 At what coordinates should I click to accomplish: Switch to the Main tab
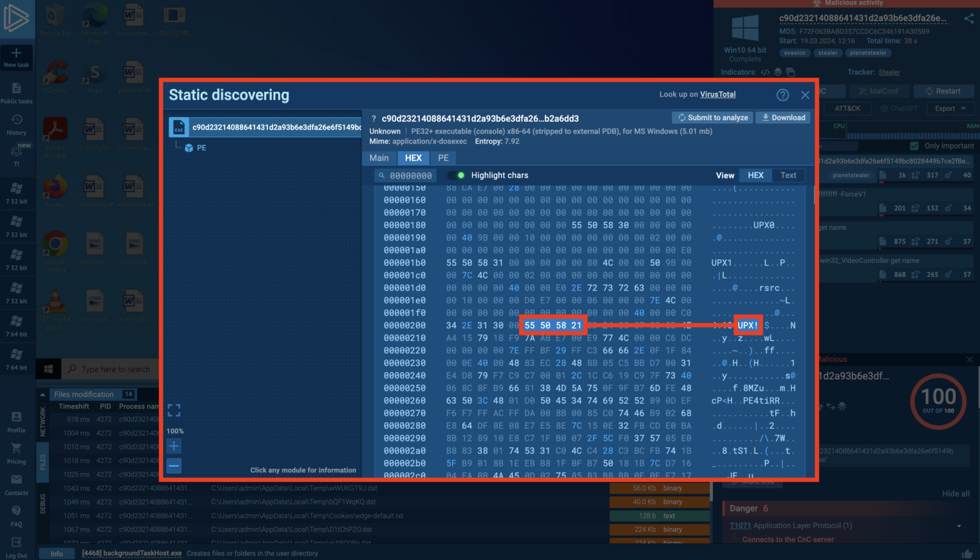379,158
